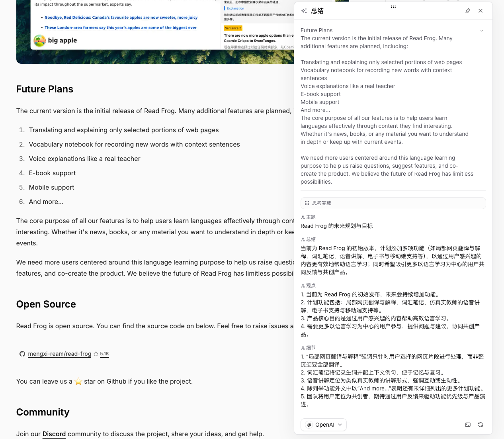Click the 主题 topic label in summary
The height and width of the screenshot is (439, 504).
pos(311,217)
